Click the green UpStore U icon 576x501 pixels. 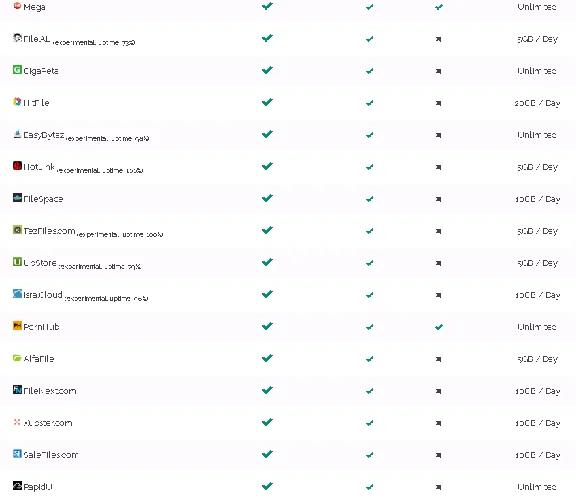pyautogui.click(x=17, y=262)
